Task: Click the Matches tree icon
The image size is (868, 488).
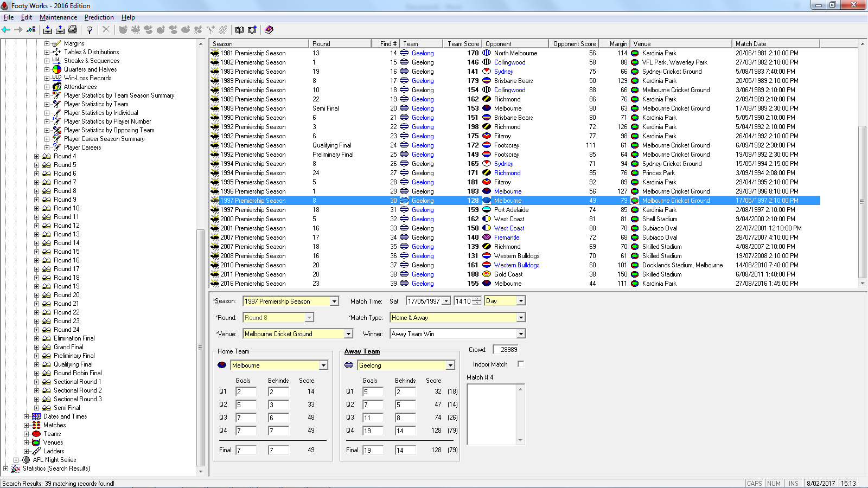Action: click(x=36, y=425)
